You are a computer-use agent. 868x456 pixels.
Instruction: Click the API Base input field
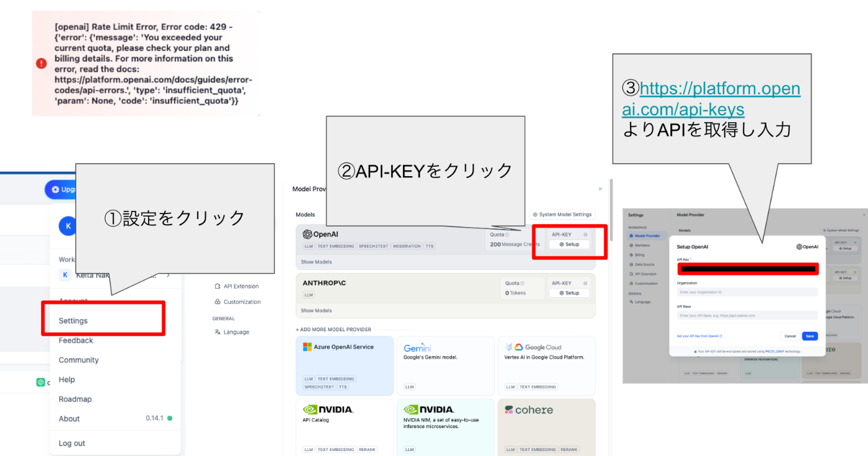tap(747, 315)
